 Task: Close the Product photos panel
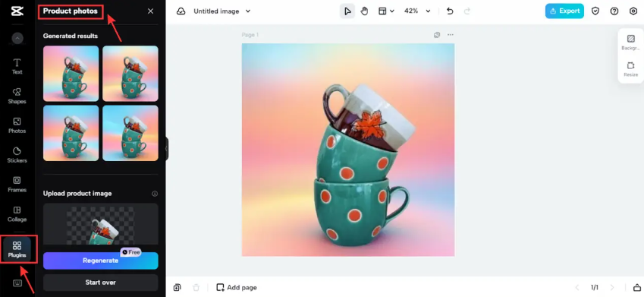(151, 11)
